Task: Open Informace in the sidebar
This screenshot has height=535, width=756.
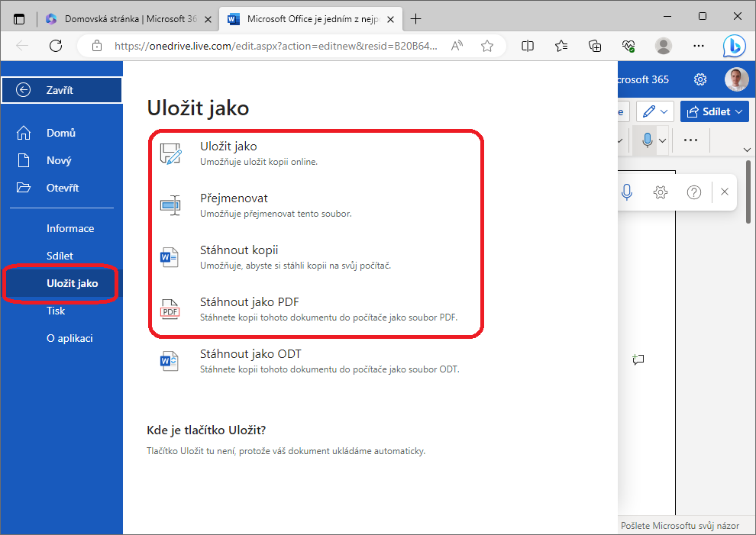Action: [61, 228]
